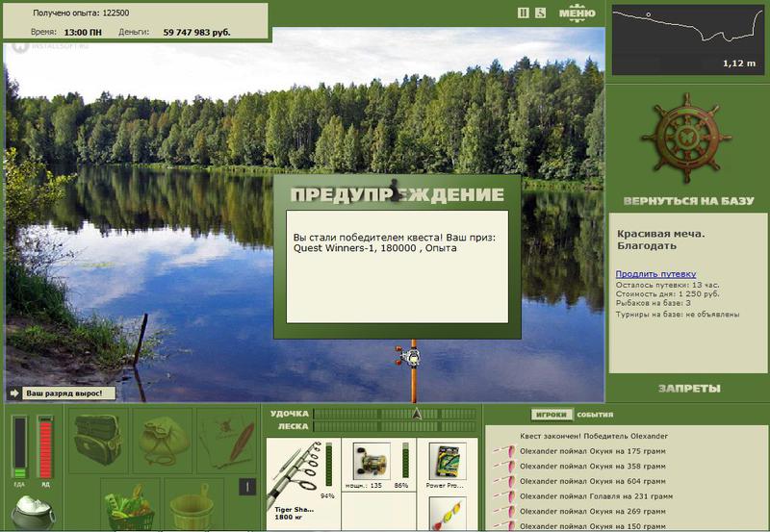Select event Окуня на 358 грамм
Image resolution: width=770 pixels, height=532 pixels.
[x=593, y=467]
